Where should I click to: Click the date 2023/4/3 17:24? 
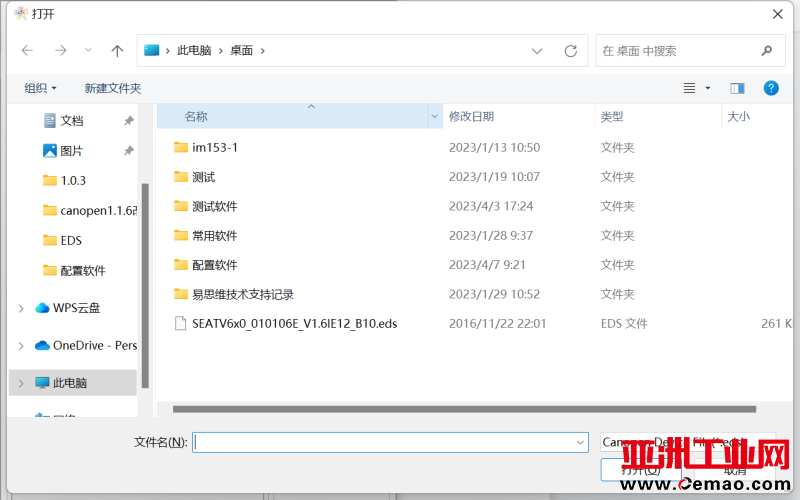pyautogui.click(x=491, y=206)
